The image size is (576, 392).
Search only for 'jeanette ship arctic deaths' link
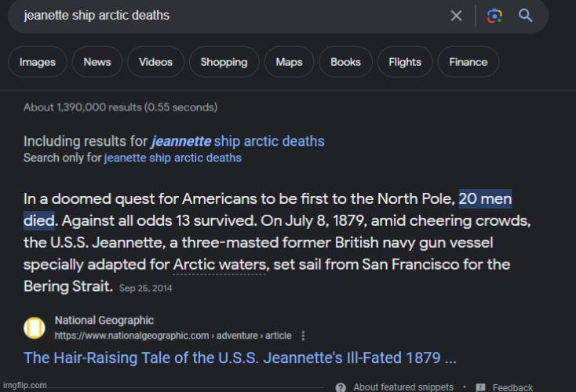pos(173,158)
